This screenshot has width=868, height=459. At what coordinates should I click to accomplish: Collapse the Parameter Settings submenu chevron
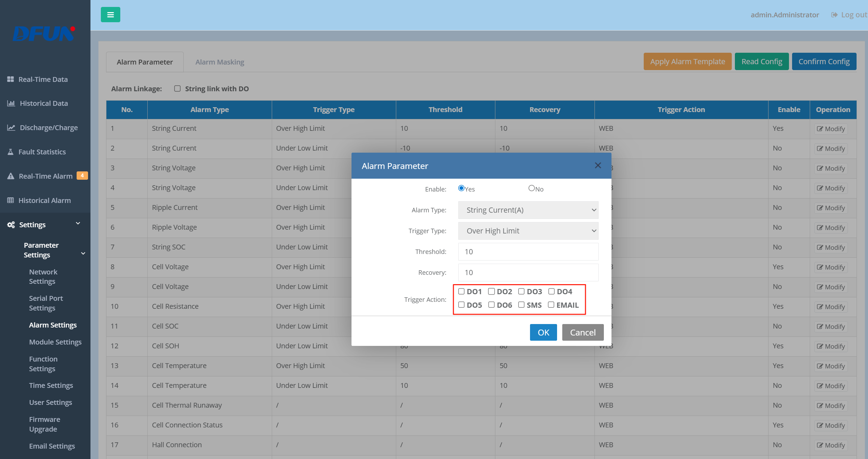83,253
